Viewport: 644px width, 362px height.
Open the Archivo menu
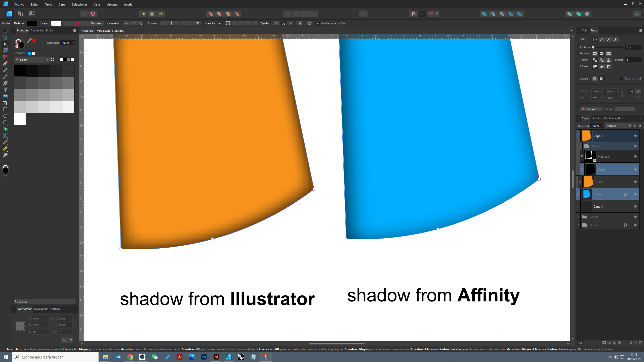coord(19,5)
